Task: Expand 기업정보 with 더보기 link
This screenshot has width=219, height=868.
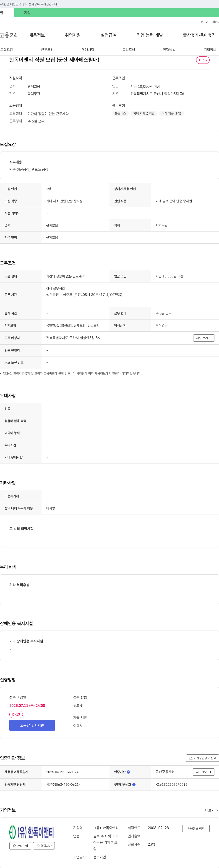Action: [x=212, y=810]
